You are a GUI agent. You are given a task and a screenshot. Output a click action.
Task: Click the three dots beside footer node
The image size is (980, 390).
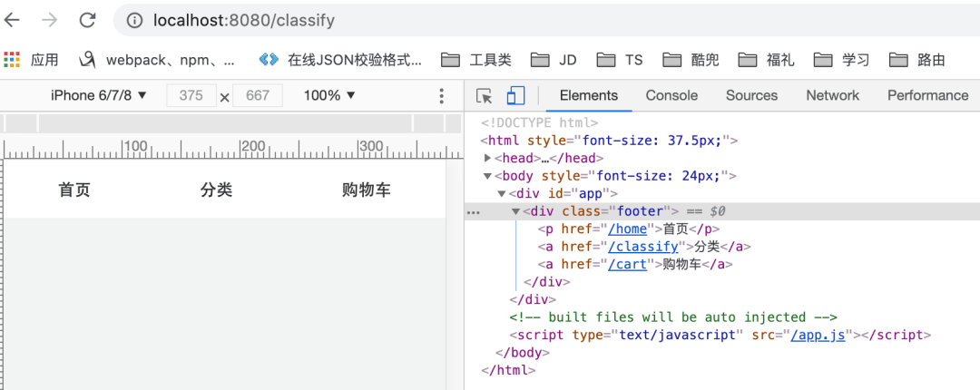[473, 212]
